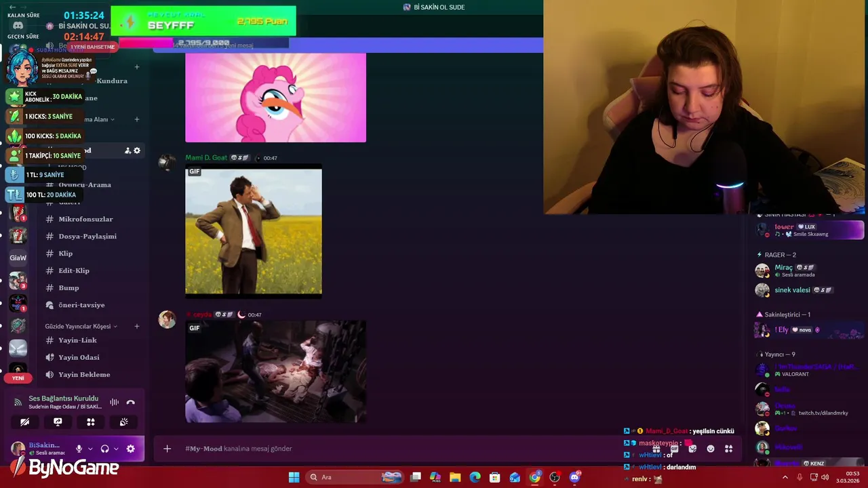
Task: Click the 1 Yeni Bahsetme mention pill
Action: click(93, 47)
